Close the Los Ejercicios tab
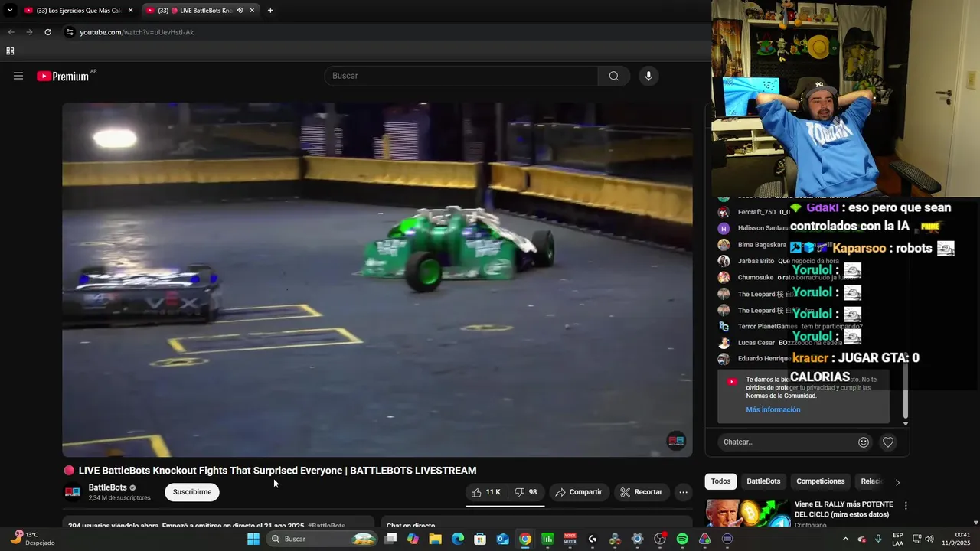The image size is (980, 551). [x=130, y=10]
